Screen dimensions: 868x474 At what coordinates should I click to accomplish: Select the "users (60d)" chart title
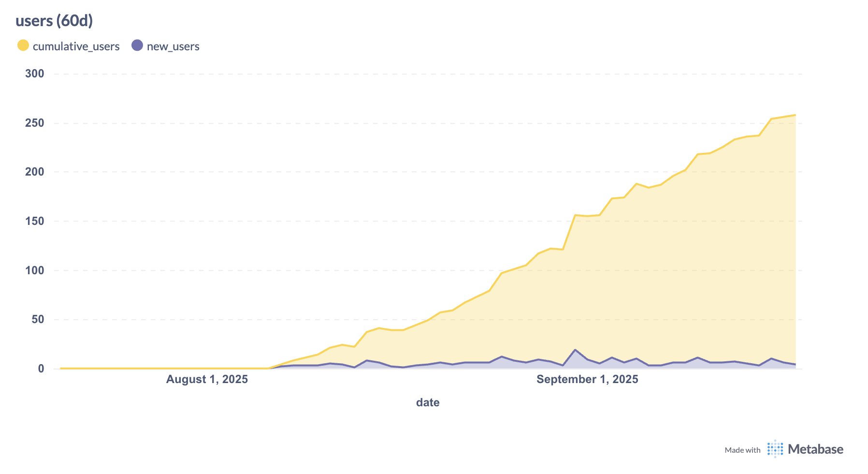tap(54, 21)
